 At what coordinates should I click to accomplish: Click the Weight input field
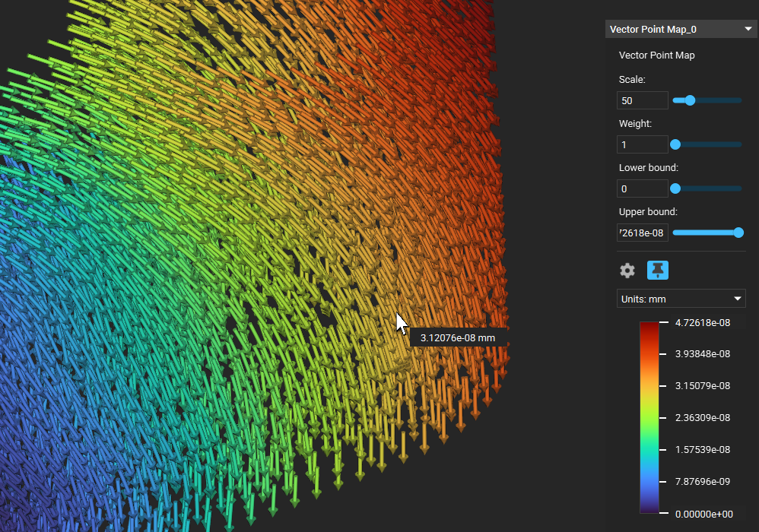coord(643,144)
